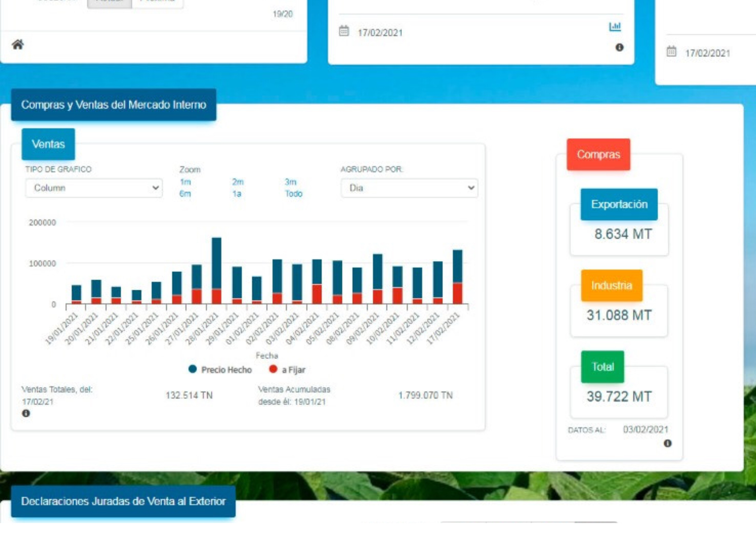Set chart zoom to 3m

click(291, 182)
